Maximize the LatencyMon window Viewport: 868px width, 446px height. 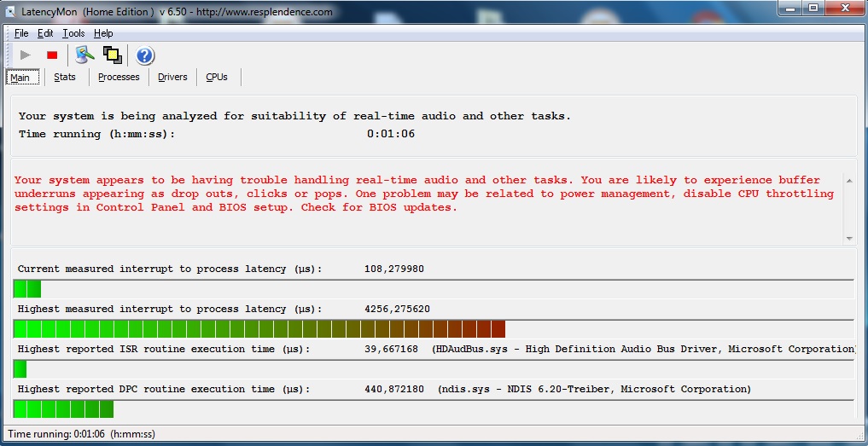click(x=813, y=9)
